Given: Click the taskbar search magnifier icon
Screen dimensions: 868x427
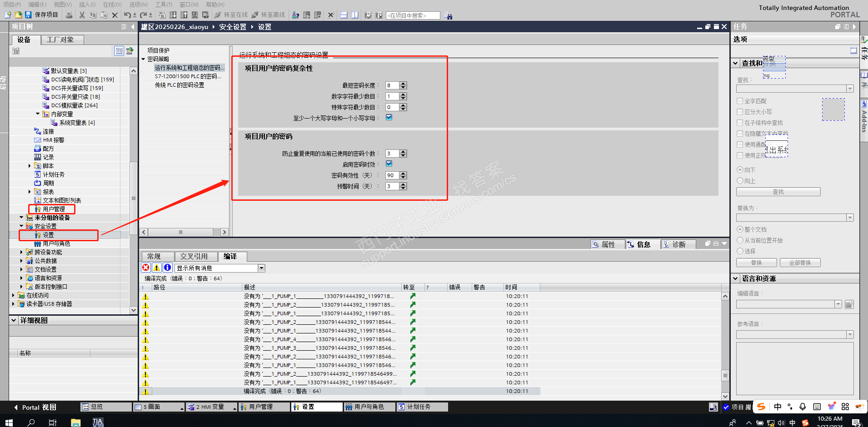Looking at the screenshot, I should coord(31,423).
